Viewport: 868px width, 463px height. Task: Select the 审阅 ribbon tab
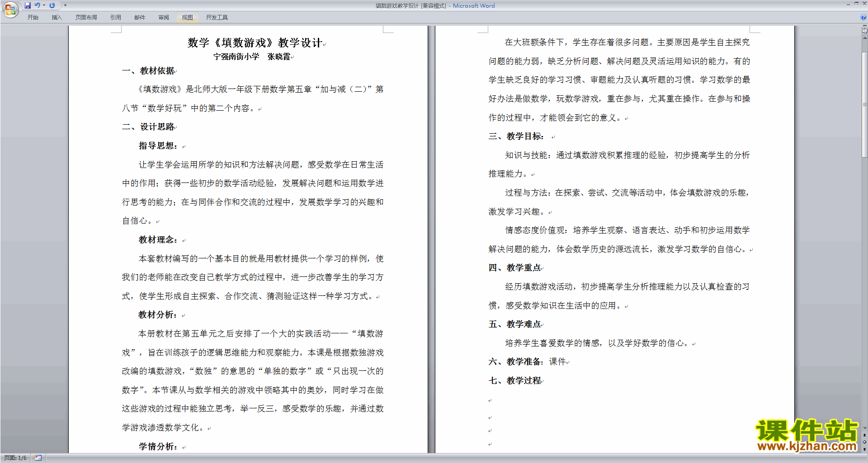coord(164,18)
